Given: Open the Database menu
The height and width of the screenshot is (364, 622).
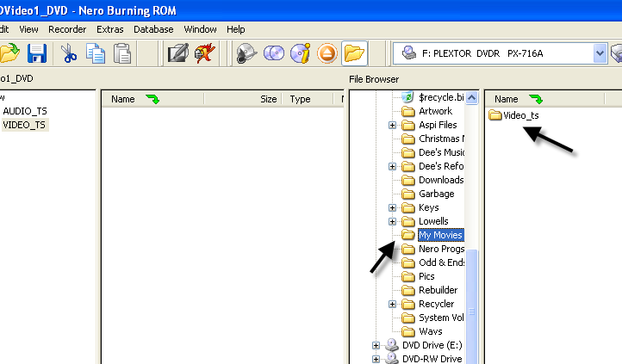Looking at the screenshot, I should (153, 29).
